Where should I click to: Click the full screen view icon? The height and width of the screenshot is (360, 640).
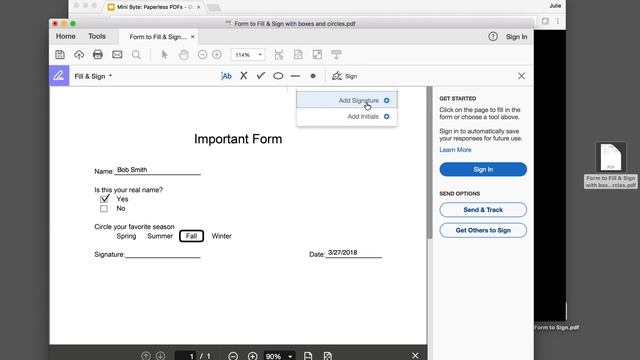click(317, 55)
